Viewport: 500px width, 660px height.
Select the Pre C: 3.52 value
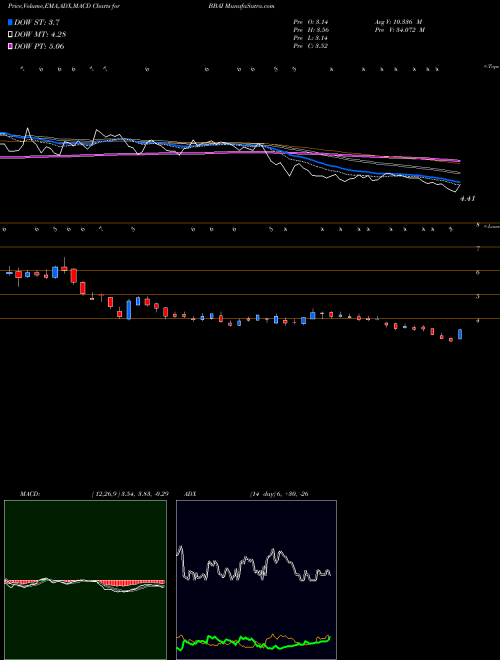[311, 46]
